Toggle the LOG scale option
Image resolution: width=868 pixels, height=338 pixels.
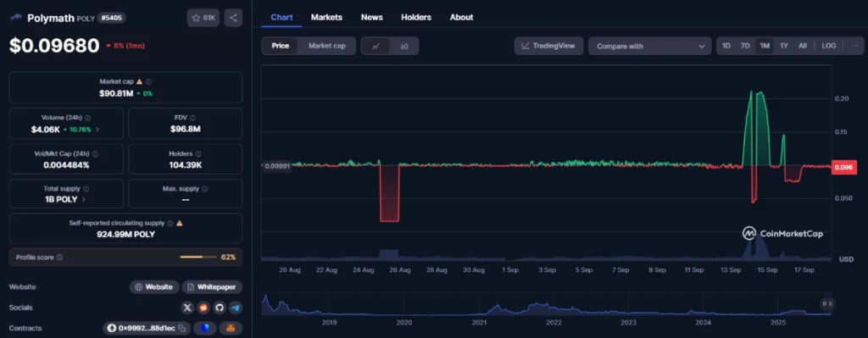point(829,46)
